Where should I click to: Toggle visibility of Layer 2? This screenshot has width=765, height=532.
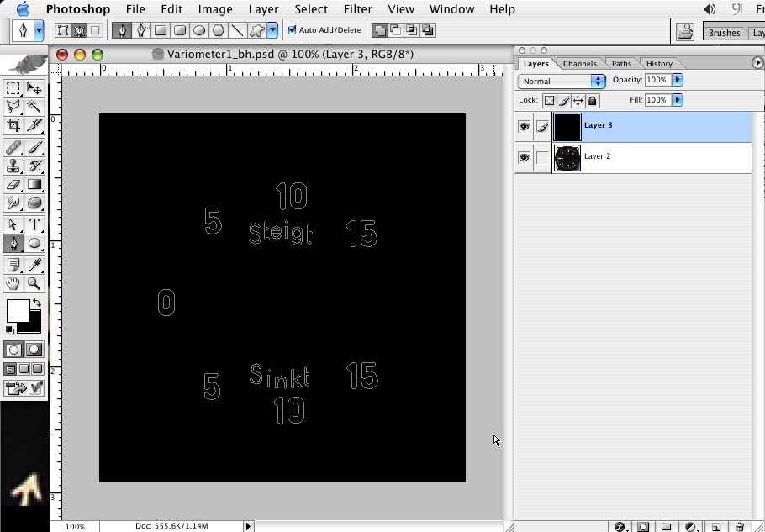point(524,158)
